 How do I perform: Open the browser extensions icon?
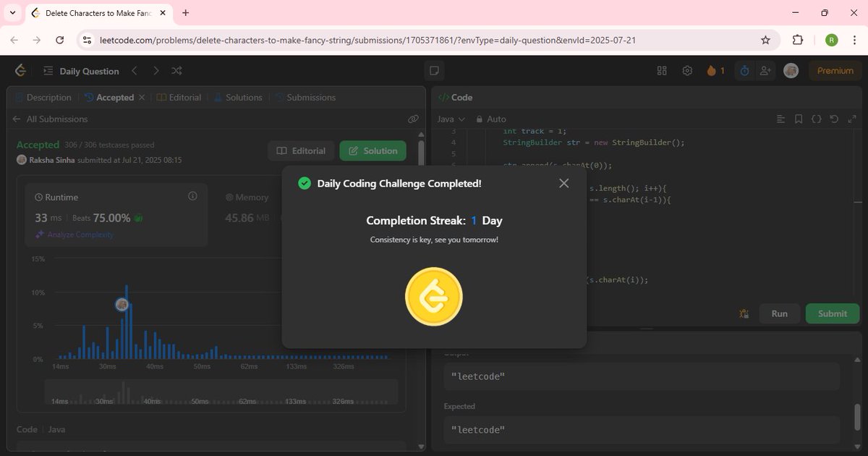point(798,41)
